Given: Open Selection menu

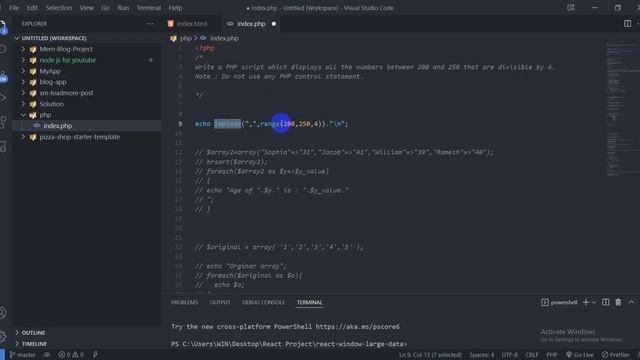Looking at the screenshot, I should [58, 8].
